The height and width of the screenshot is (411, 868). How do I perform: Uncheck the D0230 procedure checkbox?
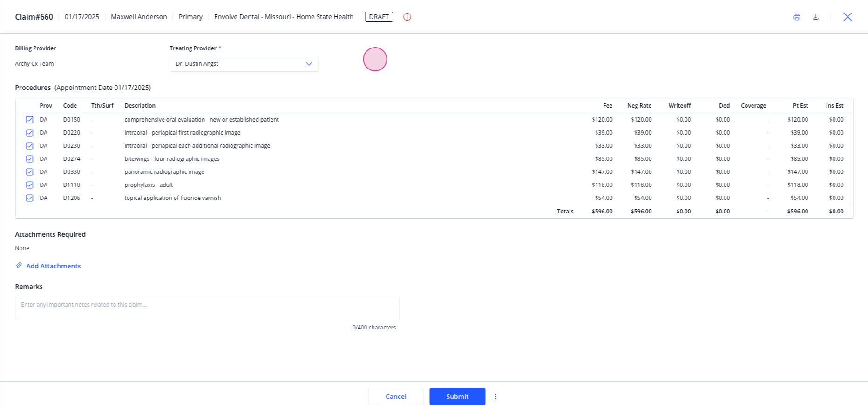click(29, 146)
